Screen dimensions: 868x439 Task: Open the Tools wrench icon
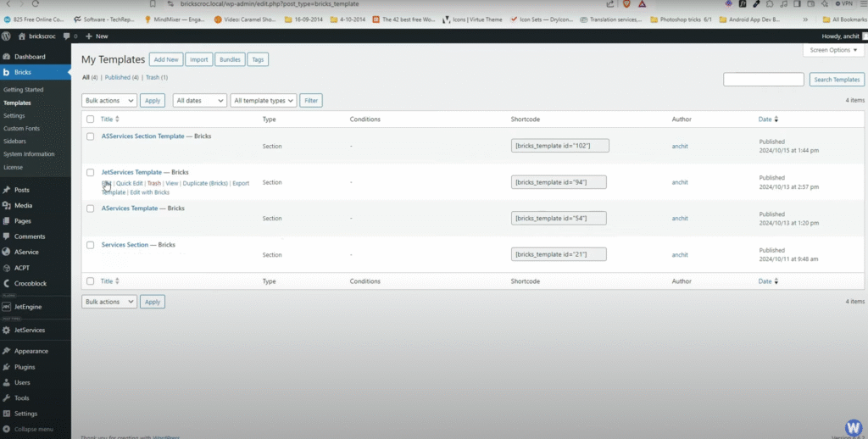(6, 398)
